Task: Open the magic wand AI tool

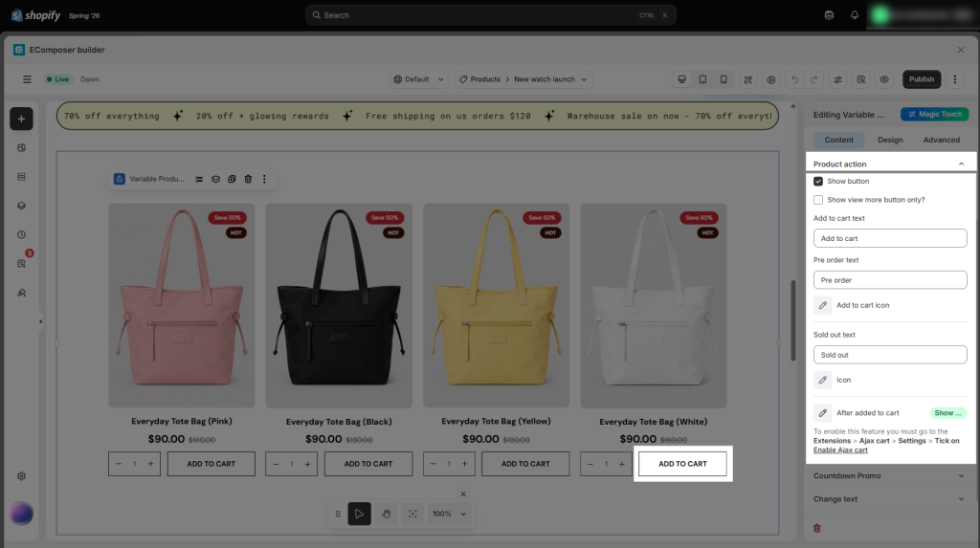Action: point(747,79)
